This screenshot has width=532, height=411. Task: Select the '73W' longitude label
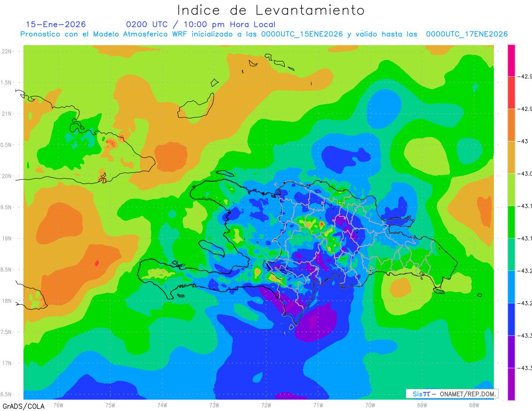[214, 404]
